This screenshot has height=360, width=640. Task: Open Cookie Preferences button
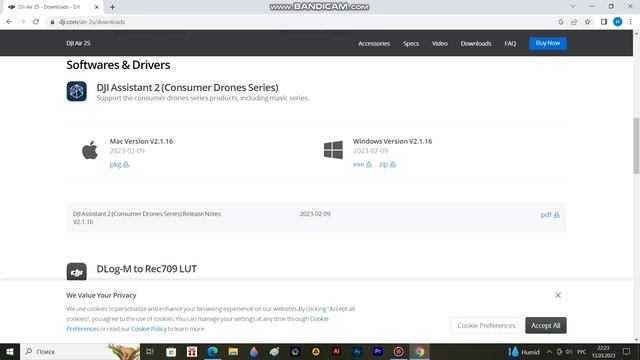tap(486, 325)
